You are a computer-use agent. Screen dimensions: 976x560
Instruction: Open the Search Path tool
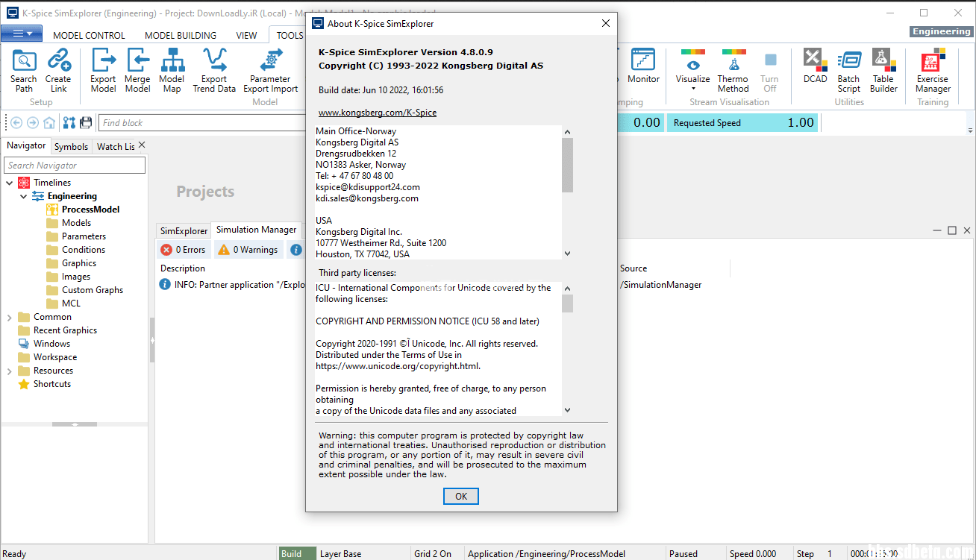click(24, 70)
